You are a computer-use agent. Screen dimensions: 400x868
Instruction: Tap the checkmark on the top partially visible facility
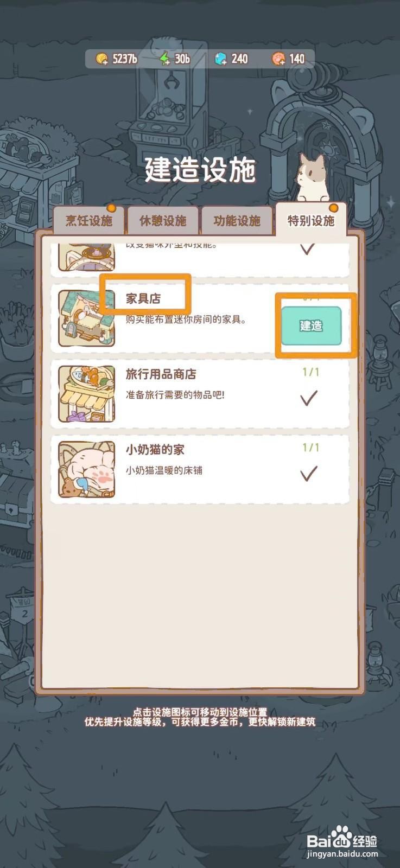coord(308,249)
